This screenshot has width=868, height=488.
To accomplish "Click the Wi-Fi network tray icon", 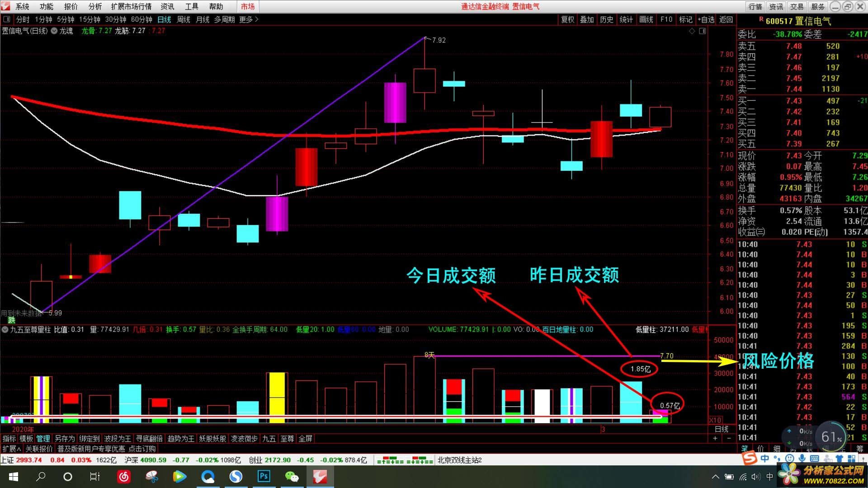I will point(743,477).
